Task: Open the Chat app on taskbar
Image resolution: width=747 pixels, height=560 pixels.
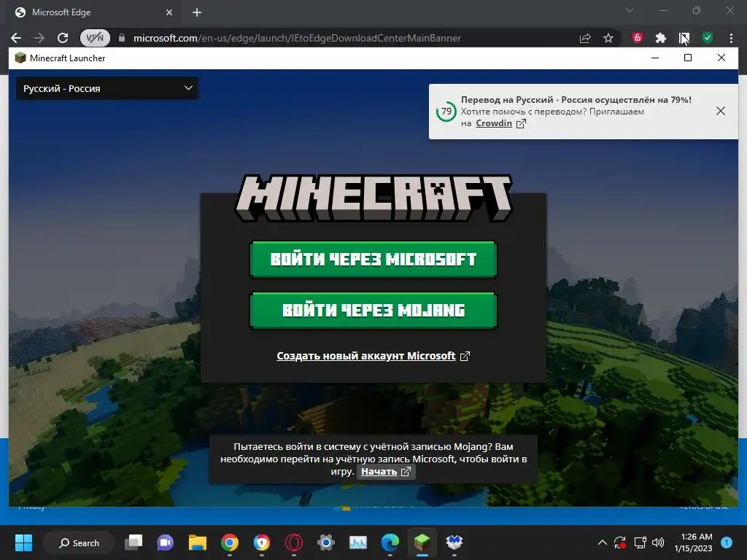Action: (166, 542)
